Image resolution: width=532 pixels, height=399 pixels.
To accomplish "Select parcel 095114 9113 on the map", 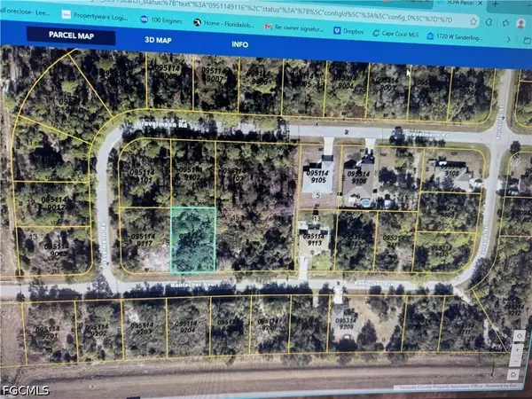I will (315, 239).
